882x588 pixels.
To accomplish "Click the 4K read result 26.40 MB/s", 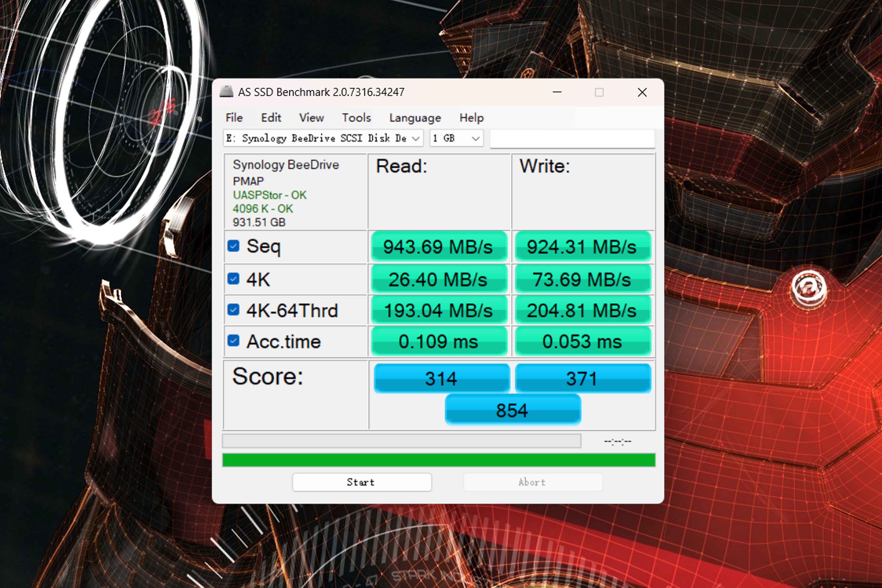I will (x=439, y=279).
